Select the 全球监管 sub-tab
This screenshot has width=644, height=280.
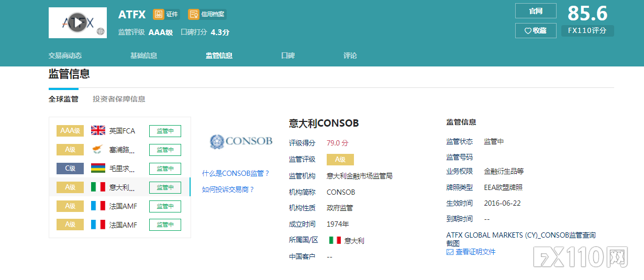(x=63, y=99)
